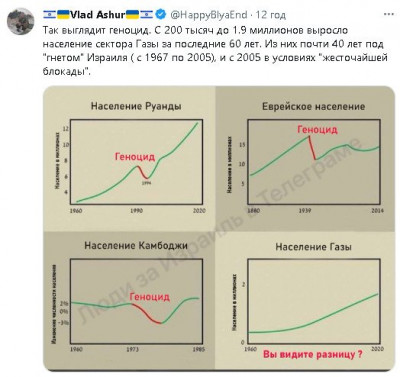
Task: Click the 12 год timestamp
Action: tap(271, 15)
